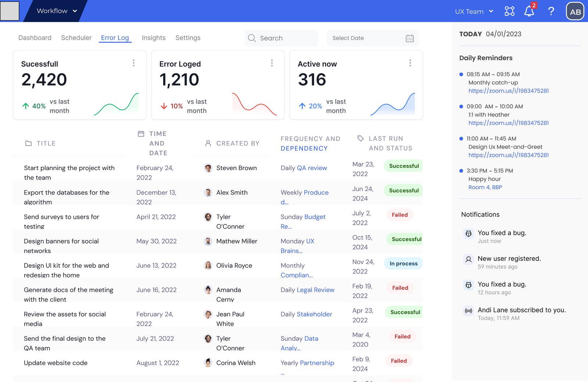Select 'Update website code' row title
This screenshot has width=588, height=382.
pyautogui.click(x=55, y=363)
